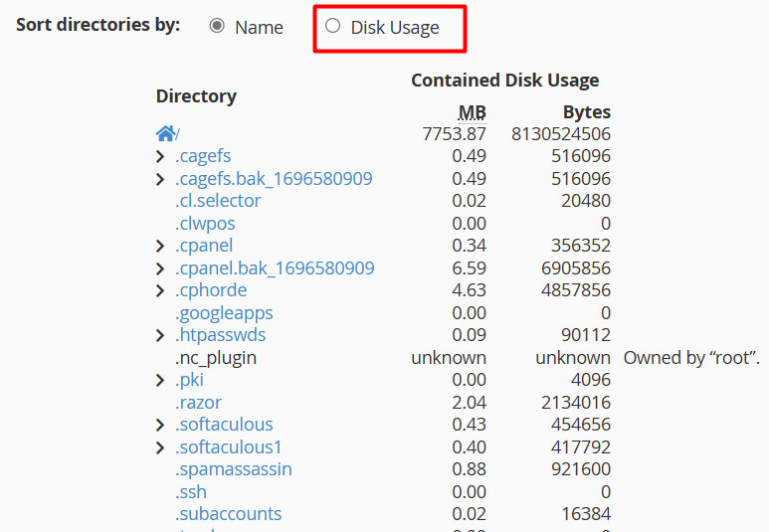Expand the .cagefs directory
769x532 pixels.
[x=160, y=156]
